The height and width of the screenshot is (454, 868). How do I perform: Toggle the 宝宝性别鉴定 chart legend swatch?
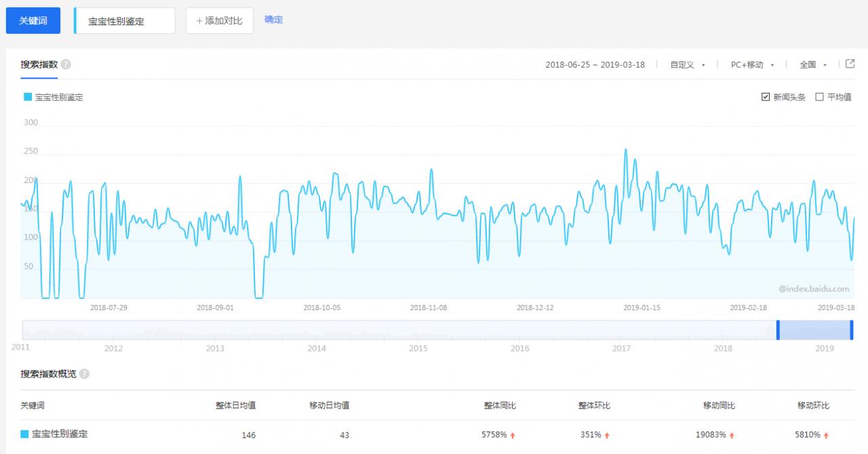click(28, 97)
